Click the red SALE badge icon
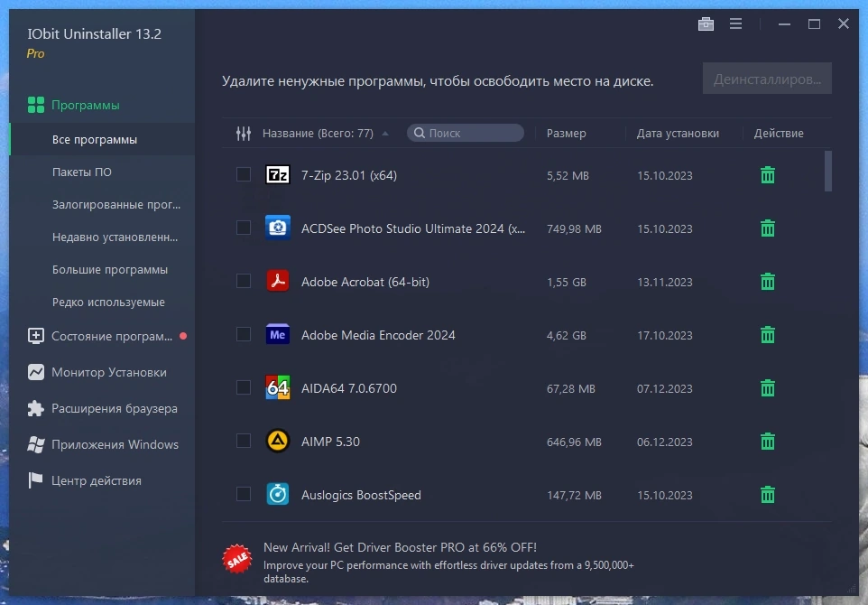Viewport: 868px width, 605px height. click(x=237, y=558)
